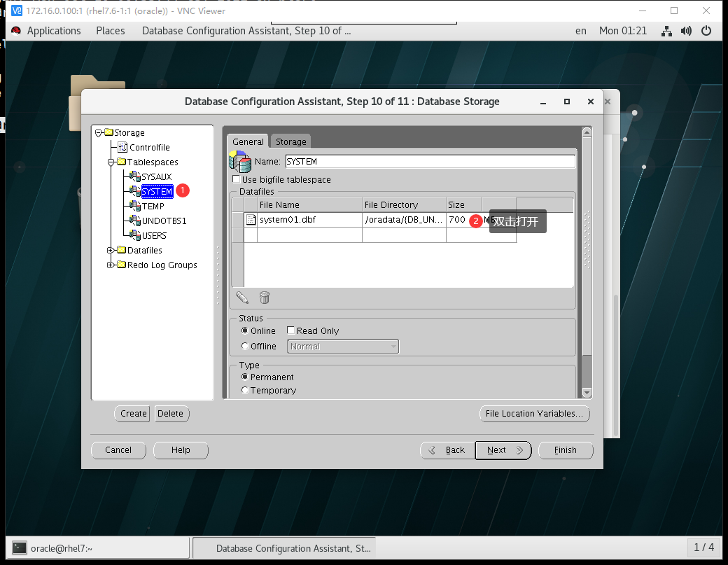Click the File Location Variables button
Image resolution: width=728 pixels, height=565 pixels.
tap(534, 413)
